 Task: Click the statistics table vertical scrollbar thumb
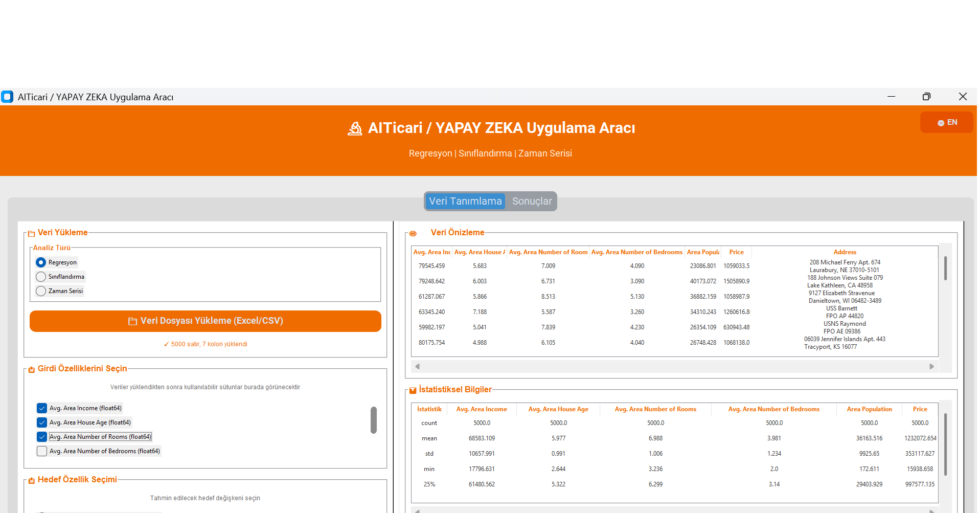click(945, 444)
